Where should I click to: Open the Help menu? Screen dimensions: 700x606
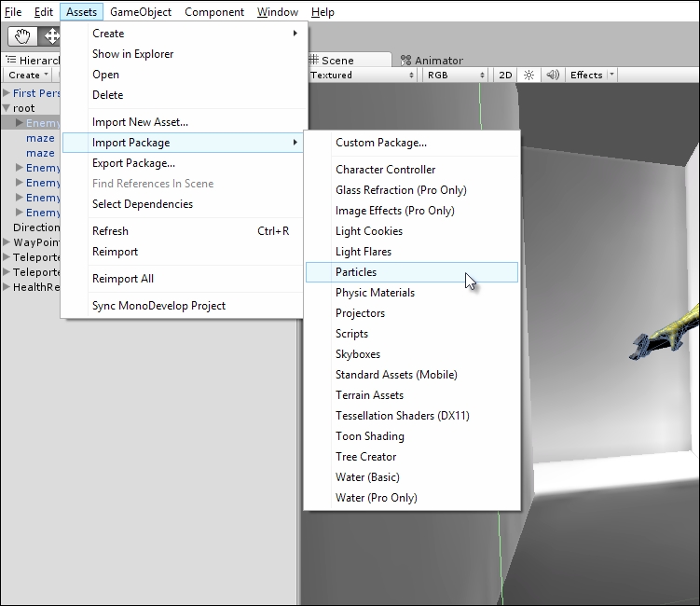click(x=323, y=12)
